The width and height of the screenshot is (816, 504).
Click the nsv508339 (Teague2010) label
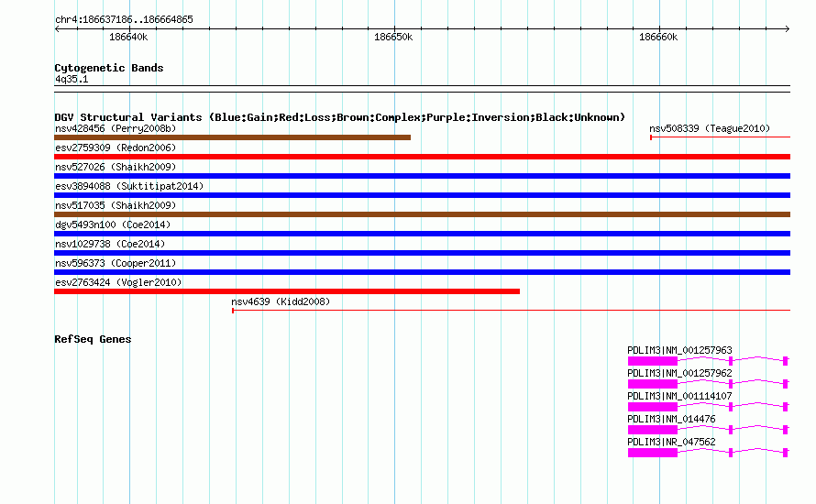click(710, 128)
